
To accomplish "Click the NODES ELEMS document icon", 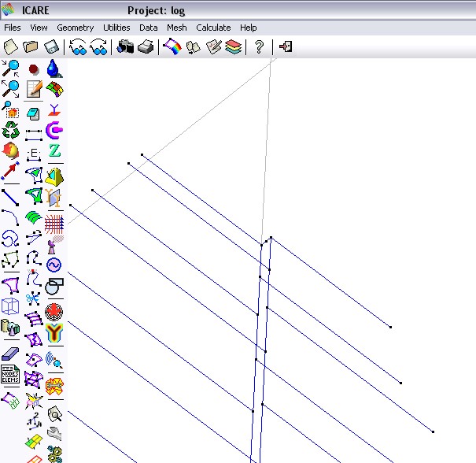I will [x=10, y=375].
